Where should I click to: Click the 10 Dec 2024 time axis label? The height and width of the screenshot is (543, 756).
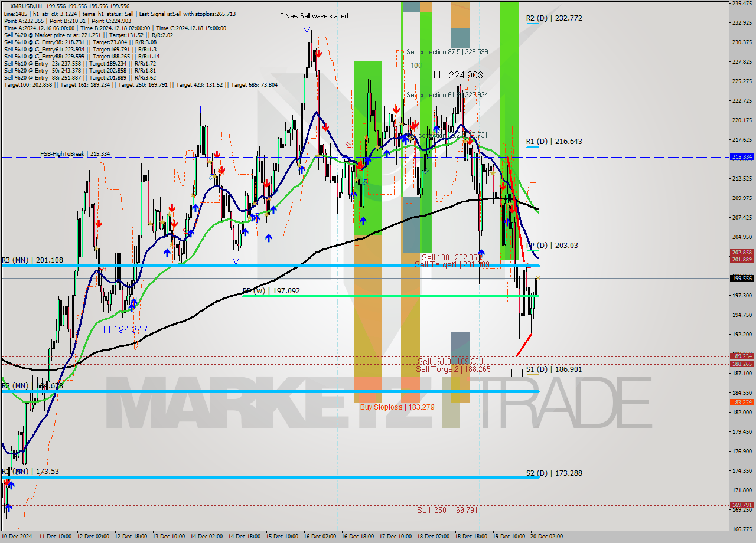[x=17, y=537]
